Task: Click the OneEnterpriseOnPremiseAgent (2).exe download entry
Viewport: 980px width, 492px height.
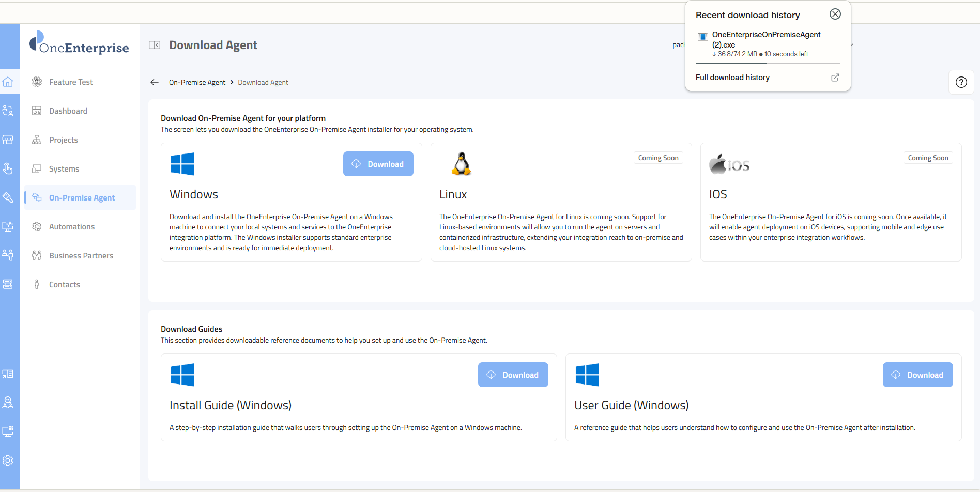Action: click(x=766, y=39)
